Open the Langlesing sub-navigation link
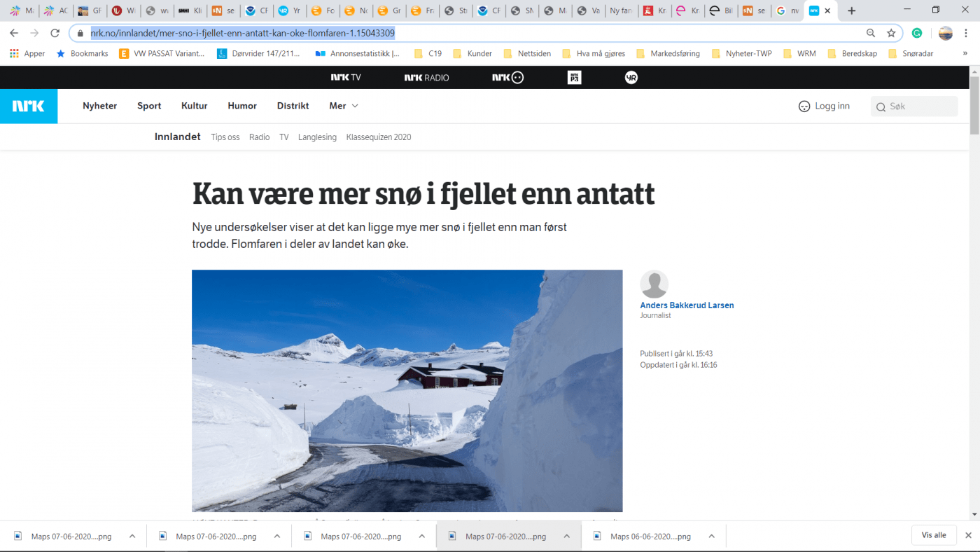This screenshot has height=552, width=980. pos(317,137)
